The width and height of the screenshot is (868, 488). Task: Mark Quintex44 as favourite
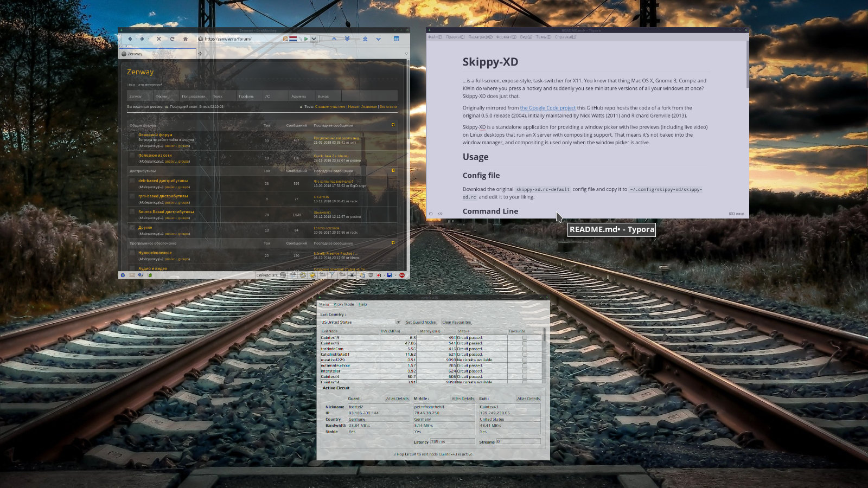[525, 376]
